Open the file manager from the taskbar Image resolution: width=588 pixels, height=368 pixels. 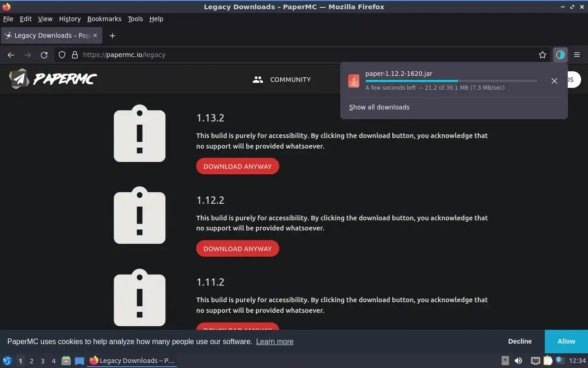click(66, 361)
